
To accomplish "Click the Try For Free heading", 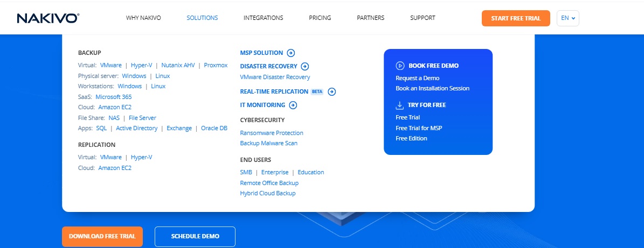I will [x=427, y=105].
